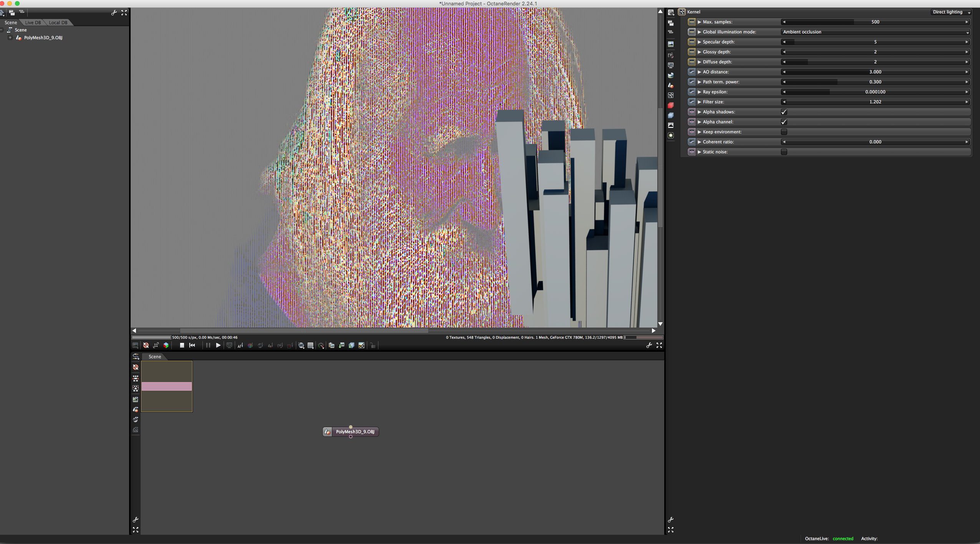Click the RGB cube icon in render toolbar
The image size is (980, 544).
tap(166, 345)
